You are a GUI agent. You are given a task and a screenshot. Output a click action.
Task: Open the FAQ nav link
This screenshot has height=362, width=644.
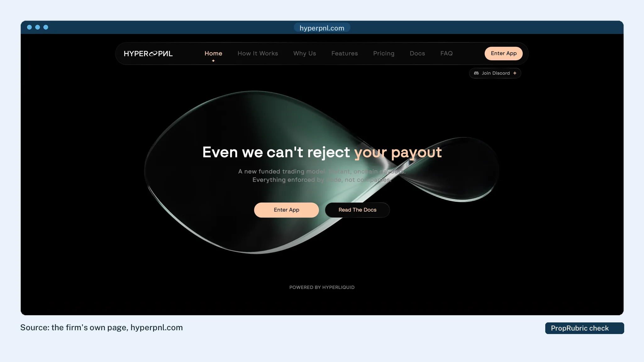pyautogui.click(x=446, y=53)
